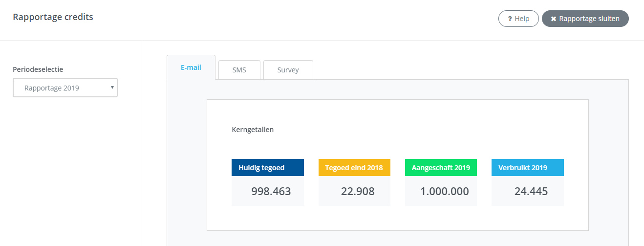Click the 1.000.000 purchased credits value

pyautogui.click(x=444, y=191)
